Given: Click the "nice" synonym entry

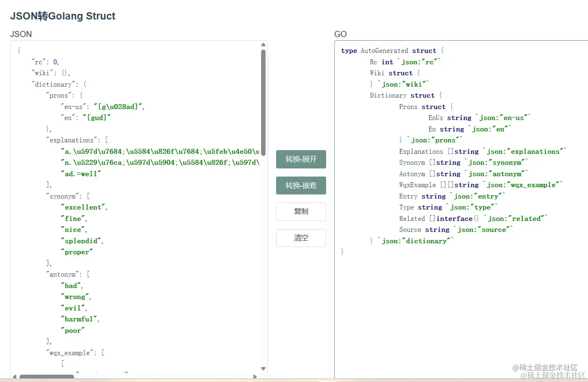Looking at the screenshot, I should [74, 230].
